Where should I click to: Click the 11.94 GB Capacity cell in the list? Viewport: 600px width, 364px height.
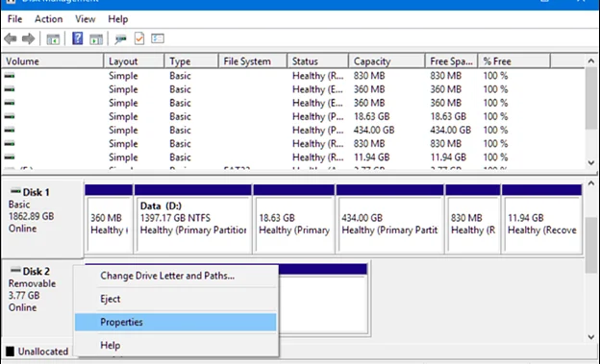coord(371,158)
